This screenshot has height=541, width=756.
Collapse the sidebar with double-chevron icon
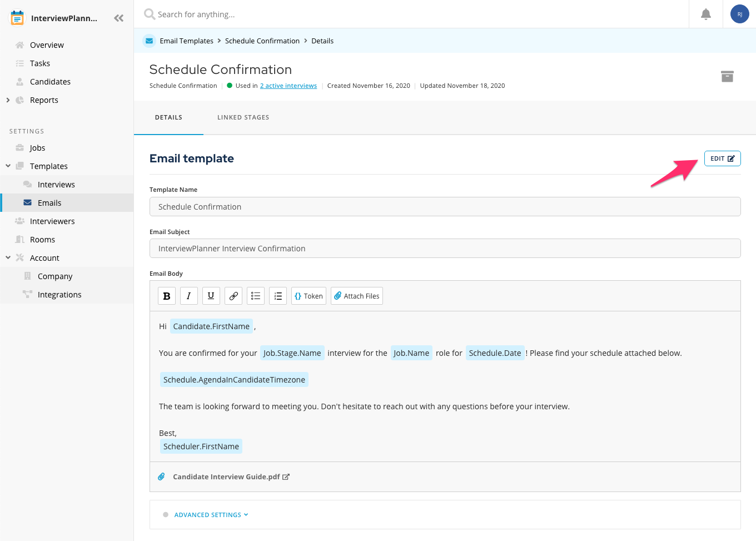[118, 18]
